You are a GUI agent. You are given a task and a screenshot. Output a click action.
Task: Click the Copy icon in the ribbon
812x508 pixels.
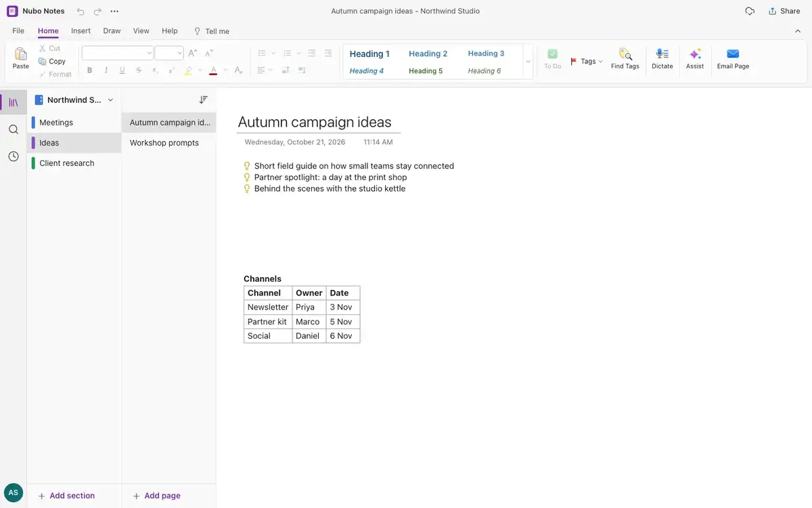(42, 62)
